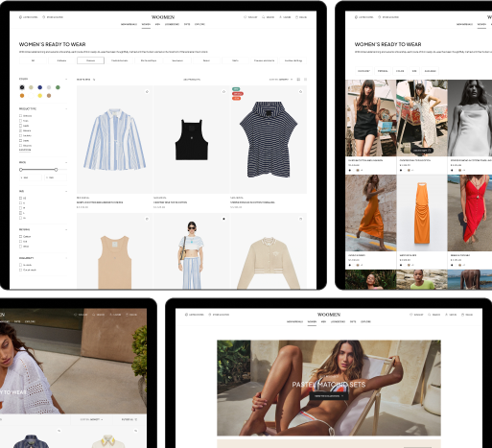Click the wishlist heart on the black tank top
Image resolution: width=492 pixels, height=448 pixels.
coord(223,92)
